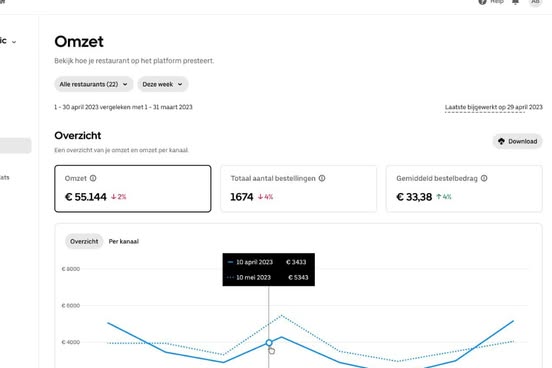Click the cloud download icon
552x368 pixels.
click(x=501, y=141)
